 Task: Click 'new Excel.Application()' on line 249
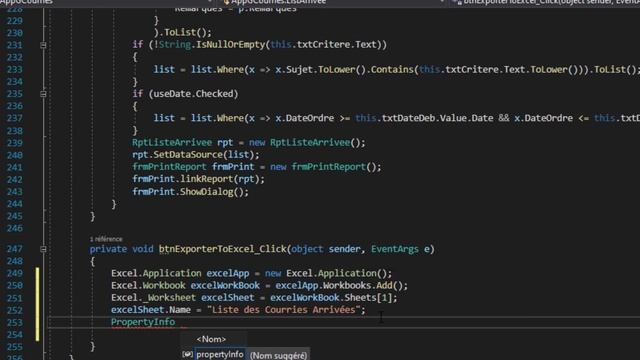pos(326,273)
